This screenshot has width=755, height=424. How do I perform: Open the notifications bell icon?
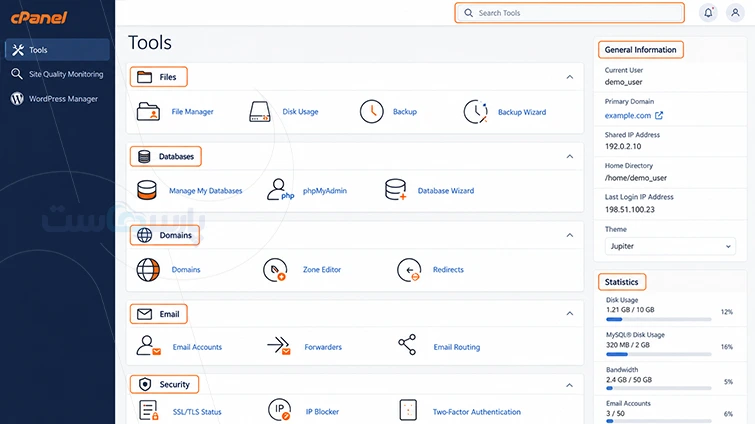point(708,13)
